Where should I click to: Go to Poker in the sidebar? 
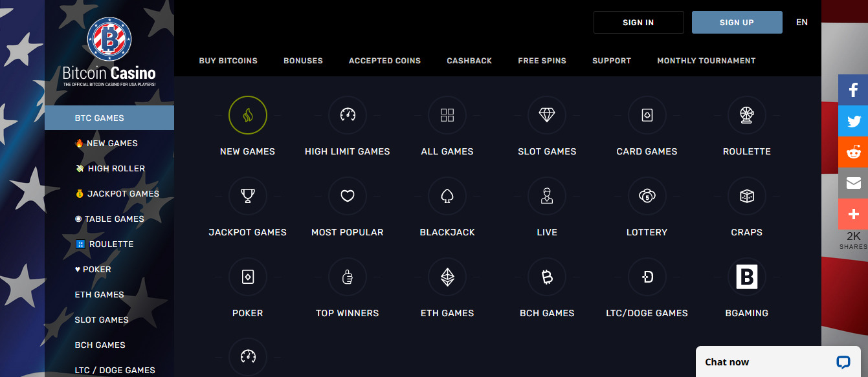93,269
